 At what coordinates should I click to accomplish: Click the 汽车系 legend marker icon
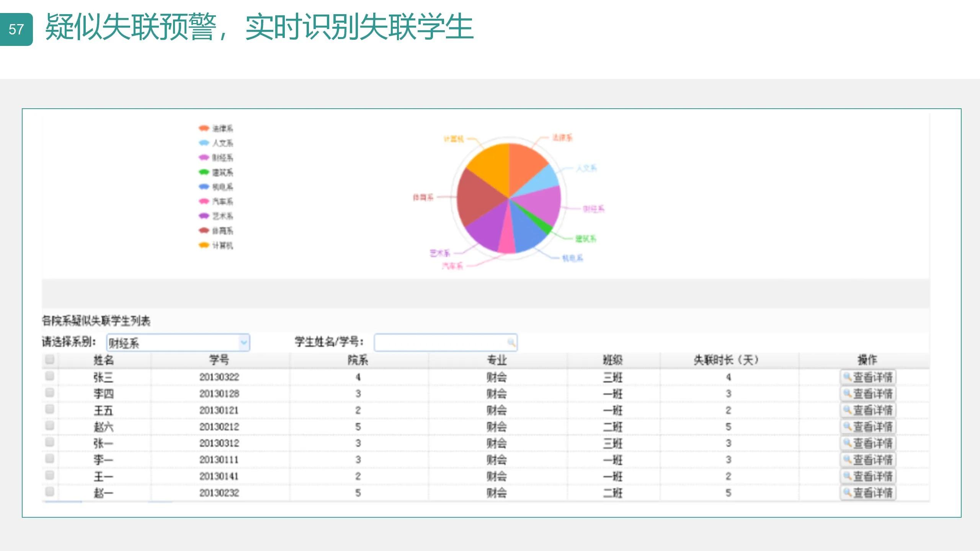pyautogui.click(x=203, y=202)
